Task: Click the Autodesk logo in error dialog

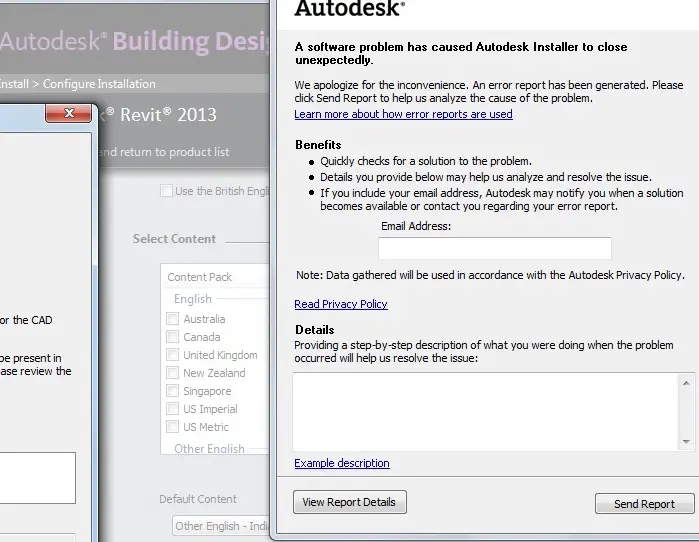Action: pos(350,8)
